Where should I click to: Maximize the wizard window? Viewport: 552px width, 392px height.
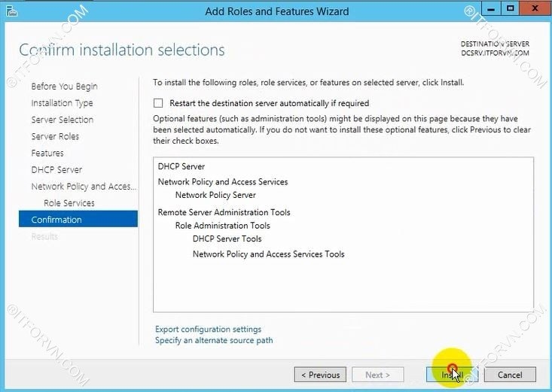(x=509, y=10)
